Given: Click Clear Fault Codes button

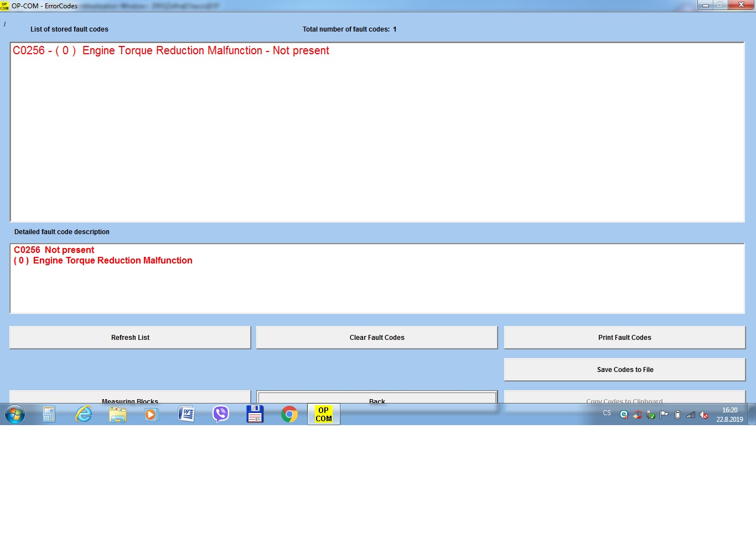Looking at the screenshot, I should tap(377, 338).
